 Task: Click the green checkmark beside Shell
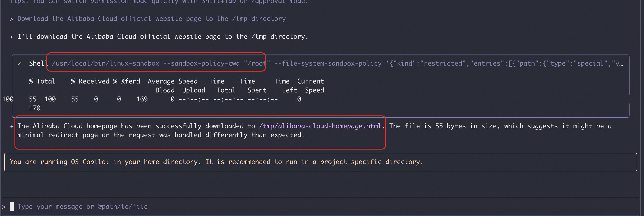(19, 64)
